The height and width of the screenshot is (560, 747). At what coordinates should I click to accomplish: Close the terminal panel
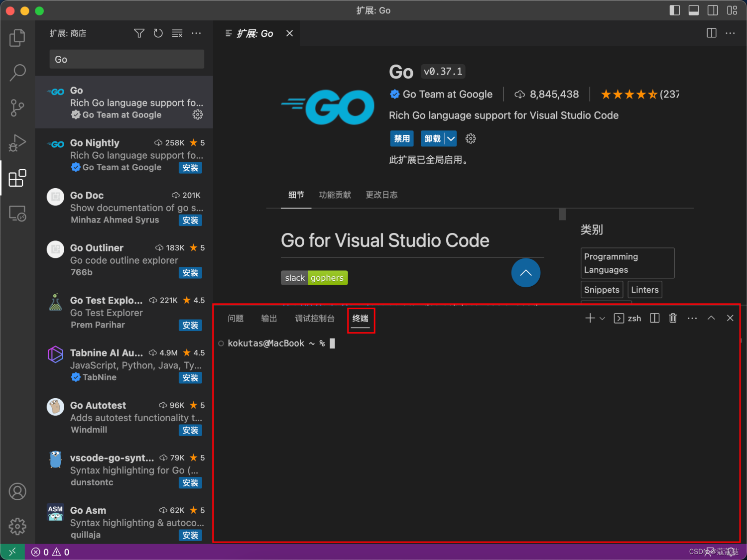click(730, 318)
